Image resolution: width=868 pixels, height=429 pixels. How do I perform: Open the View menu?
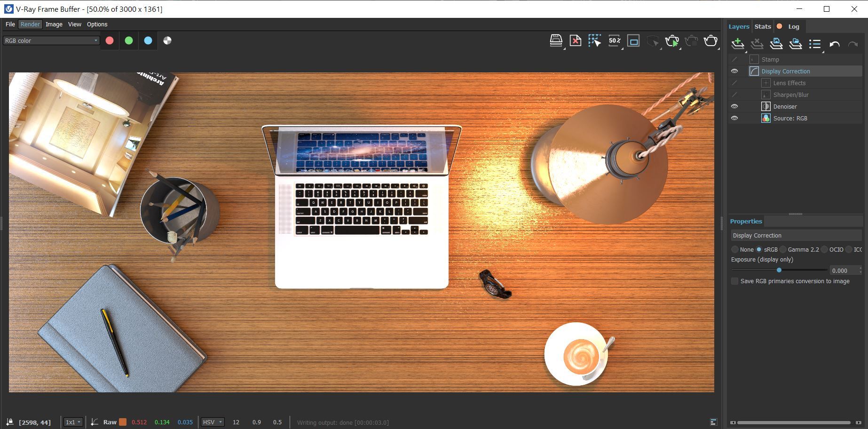(75, 24)
